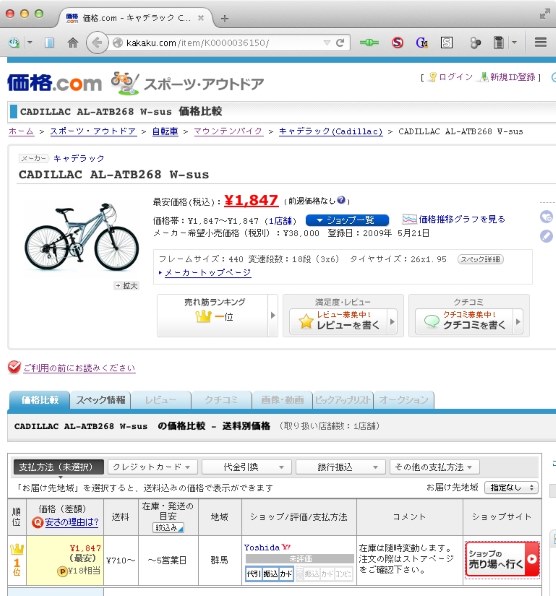Screen dimensions: 556x596
Task: Click ご利用の前にお読みください link
Action: (79, 368)
